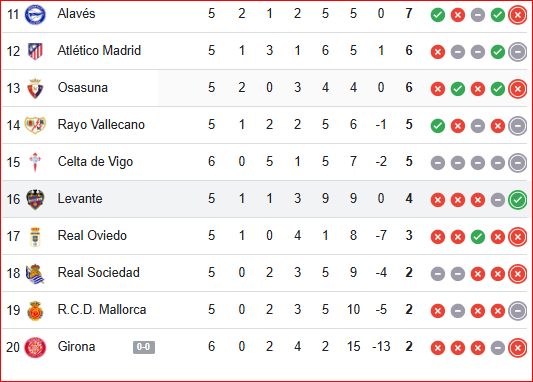Image resolution: width=533 pixels, height=382 pixels.
Task: Open Atlético Madrid's latest draw icon
Action: coord(518,52)
